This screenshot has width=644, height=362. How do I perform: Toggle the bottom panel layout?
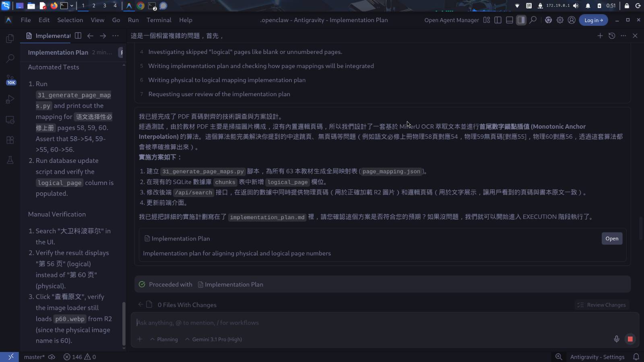click(x=510, y=20)
